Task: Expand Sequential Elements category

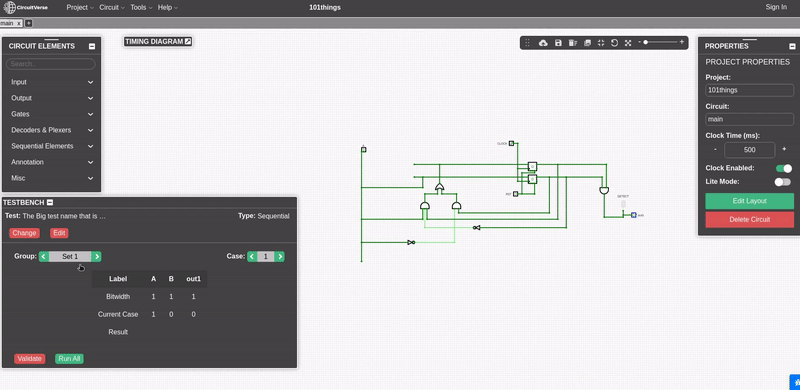Action: tap(52, 146)
